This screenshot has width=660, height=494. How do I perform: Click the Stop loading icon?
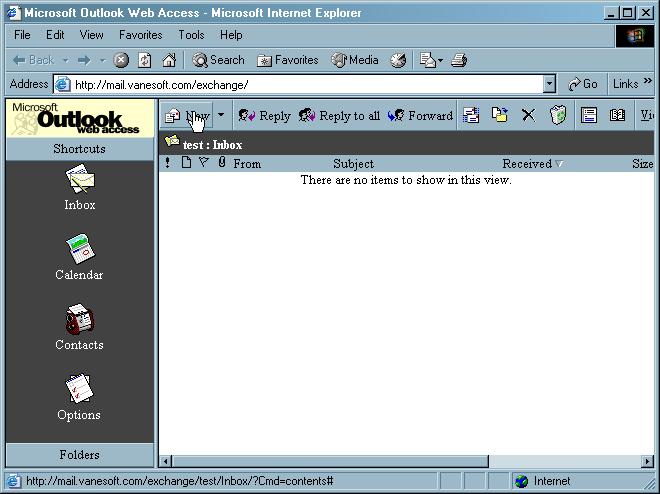(x=121, y=60)
